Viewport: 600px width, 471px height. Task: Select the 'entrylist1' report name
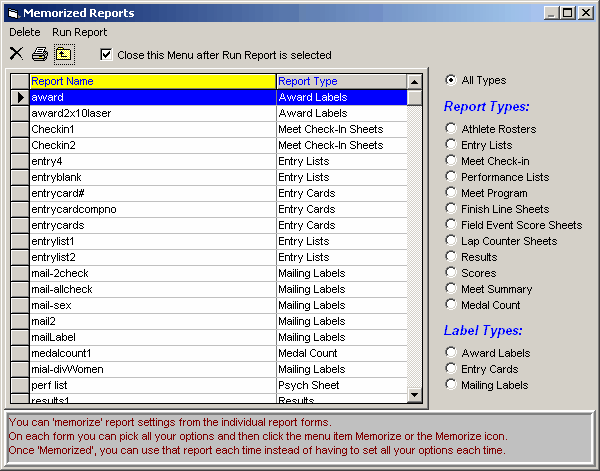(153, 241)
